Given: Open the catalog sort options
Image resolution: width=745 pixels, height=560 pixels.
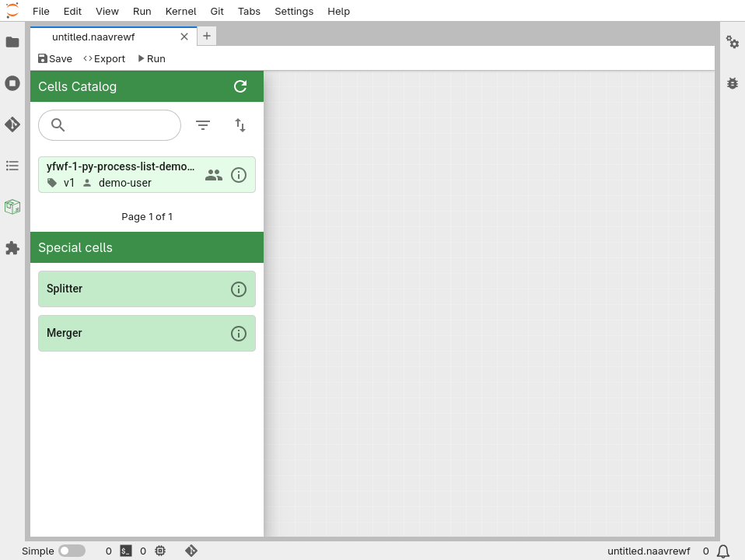Looking at the screenshot, I should click(240, 124).
